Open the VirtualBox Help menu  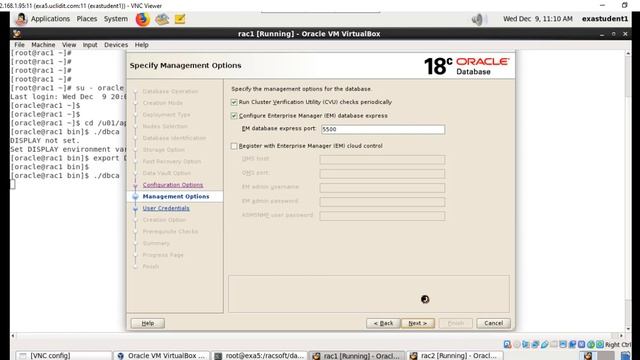[141, 45]
